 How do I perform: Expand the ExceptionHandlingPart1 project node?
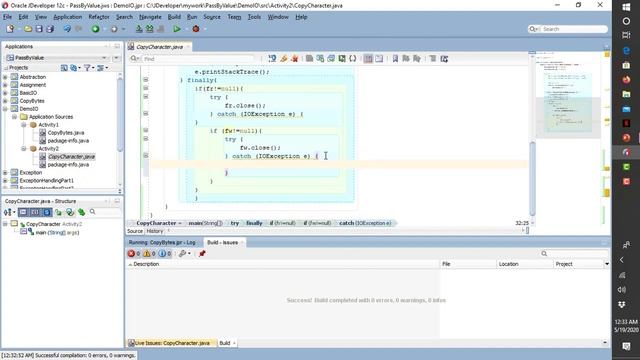point(5,180)
